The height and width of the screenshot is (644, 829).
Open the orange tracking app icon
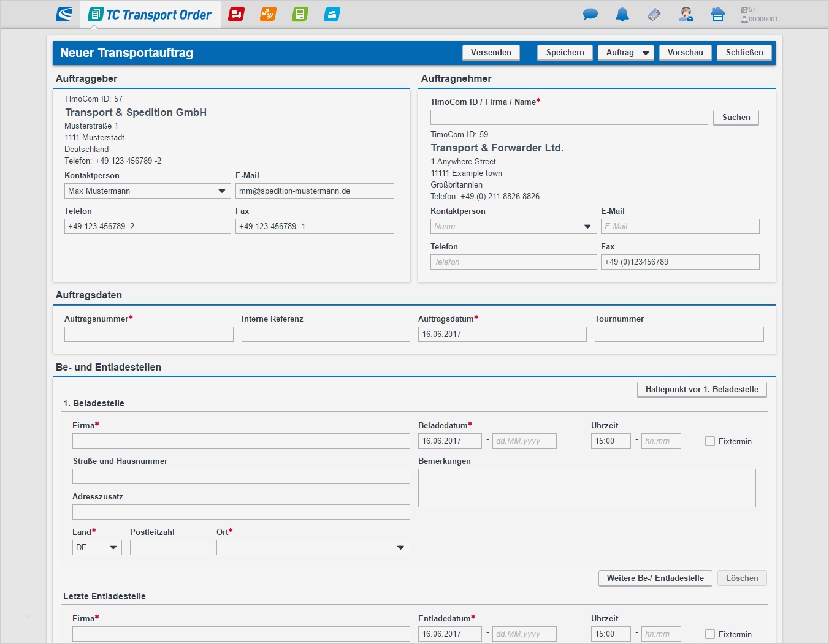tap(268, 14)
